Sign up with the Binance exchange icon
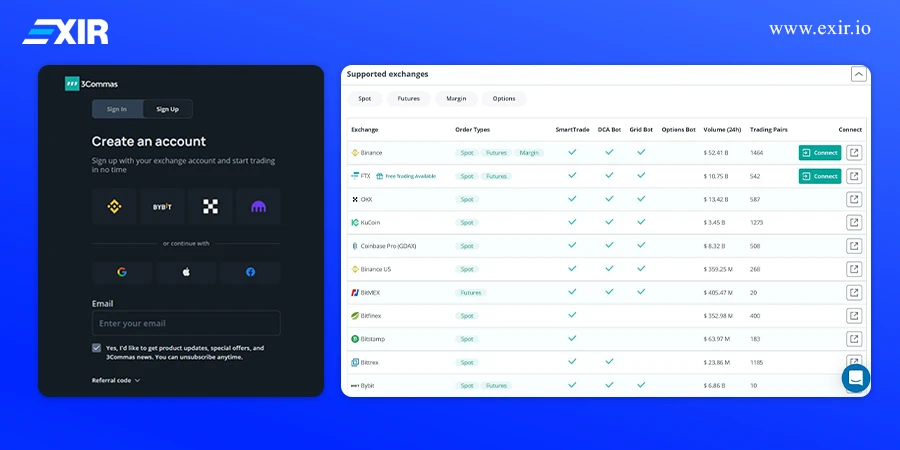The image size is (900, 450). tap(114, 207)
